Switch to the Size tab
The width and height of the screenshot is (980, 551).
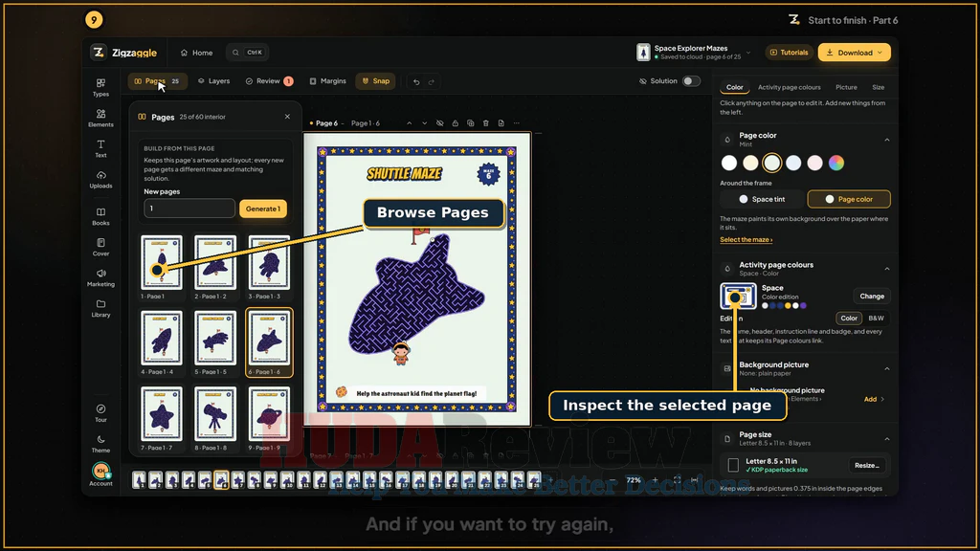[879, 87]
